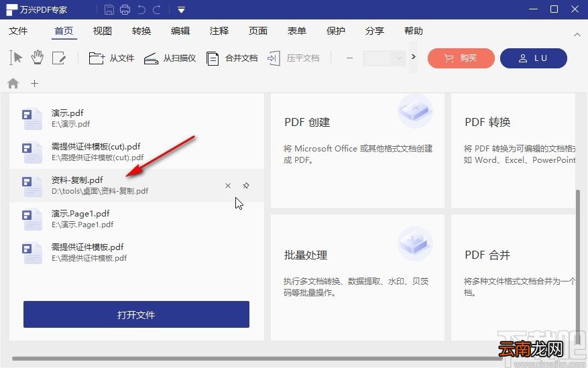Image resolution: width=588 pixels, height=368 pixels.
Task: Open recent file 需提供证件模板.pdf
Action: point(137,252)
